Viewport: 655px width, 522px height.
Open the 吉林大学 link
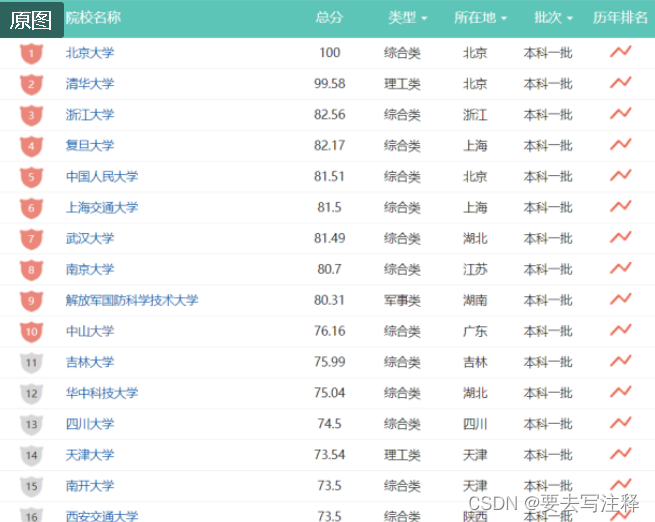tap(90, 362)
